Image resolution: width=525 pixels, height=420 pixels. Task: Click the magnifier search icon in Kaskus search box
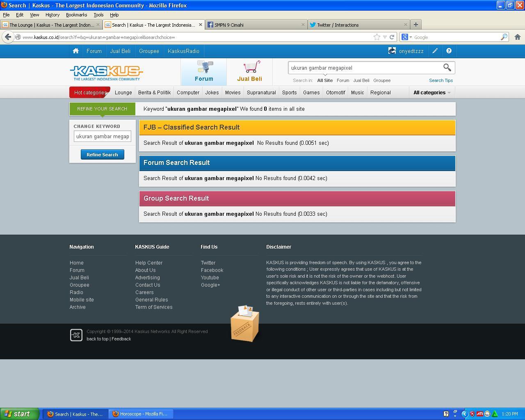coord(447,68)
